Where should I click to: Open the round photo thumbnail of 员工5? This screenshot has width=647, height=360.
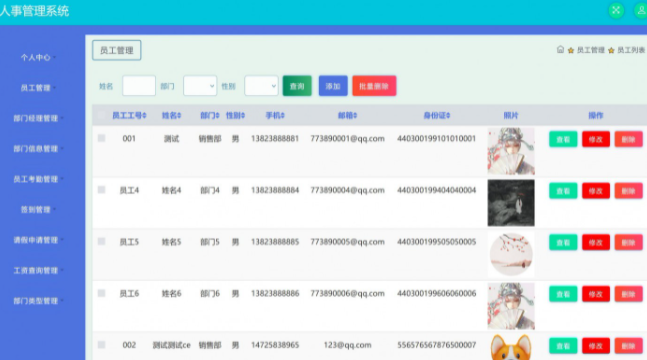(x=511, y=254)
